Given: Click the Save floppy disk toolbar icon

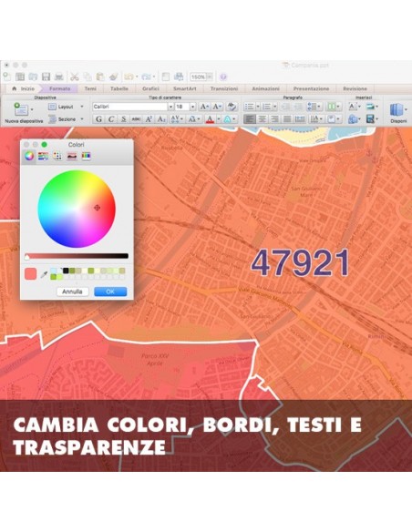Looking at the screenshot, I should [x=46, y=77].
